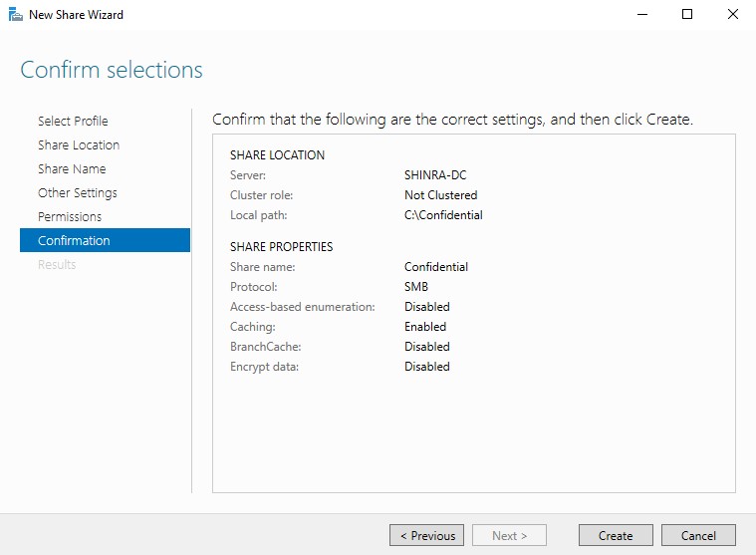This screenshot has width=756, height=555.
Task: Minimize the New Share Wizard window
Action: (x=641, y=15)
